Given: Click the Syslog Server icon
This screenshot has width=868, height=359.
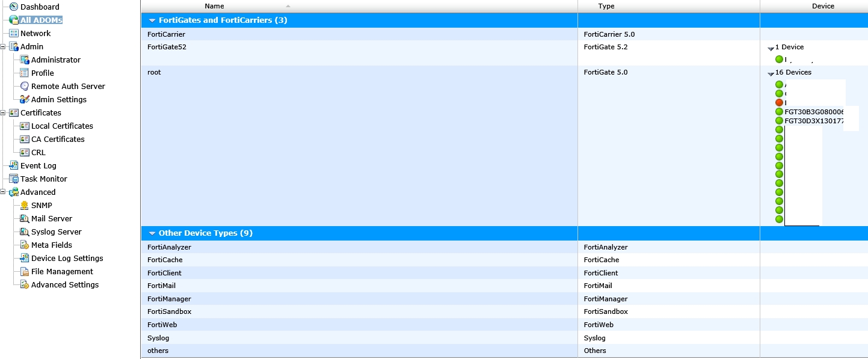Looking at the screenshot, I should pyautogui.click(x=25, y=232).
